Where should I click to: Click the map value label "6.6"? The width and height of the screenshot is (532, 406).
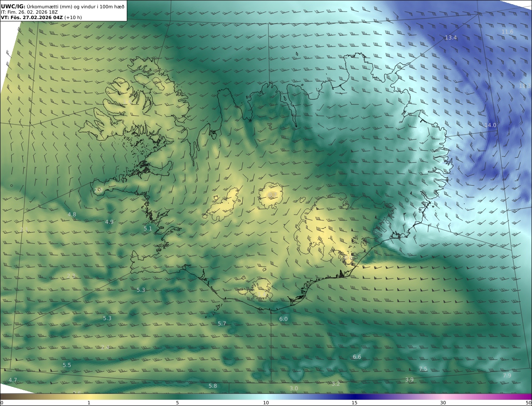pos(357,357)
